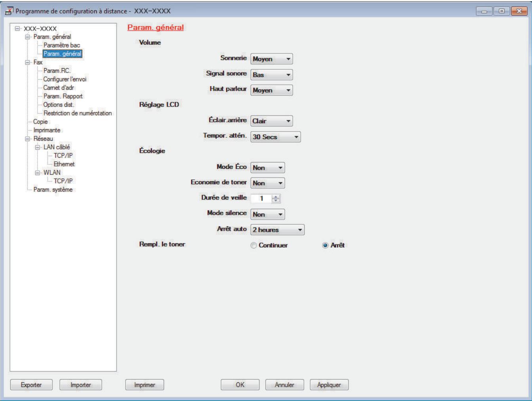Collapse the WLAN tree node

coord(38,173)
